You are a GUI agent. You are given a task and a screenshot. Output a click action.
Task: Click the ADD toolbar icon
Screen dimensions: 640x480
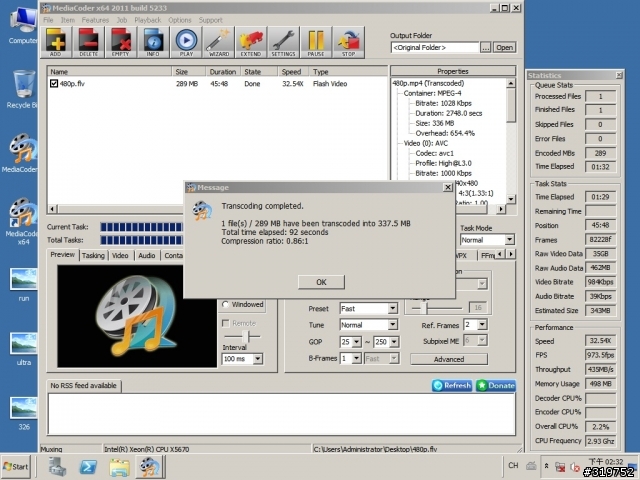point(56,42)
